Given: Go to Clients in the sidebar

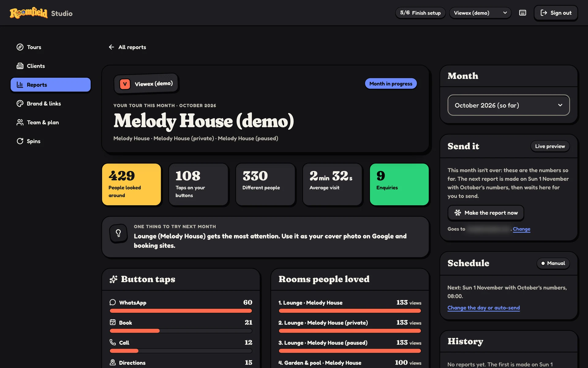Looking at the screenshot, I should tap(51, 66).
